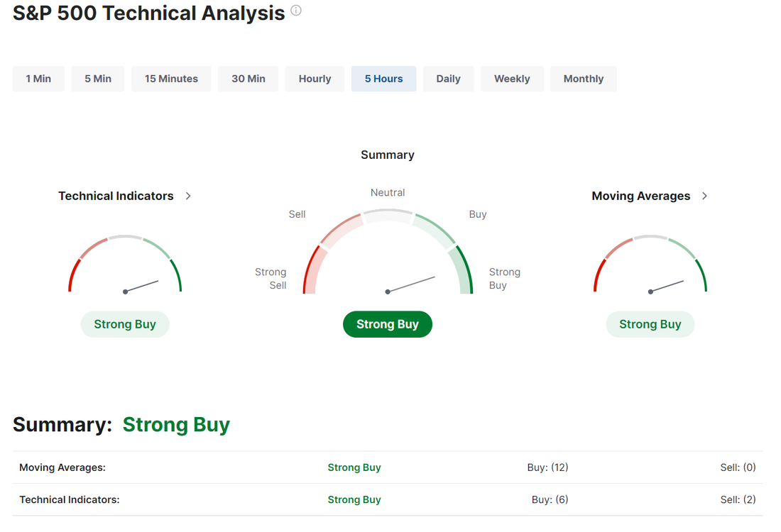
Task: Choose the Weekly timeframe
Action: coord(512,79)
